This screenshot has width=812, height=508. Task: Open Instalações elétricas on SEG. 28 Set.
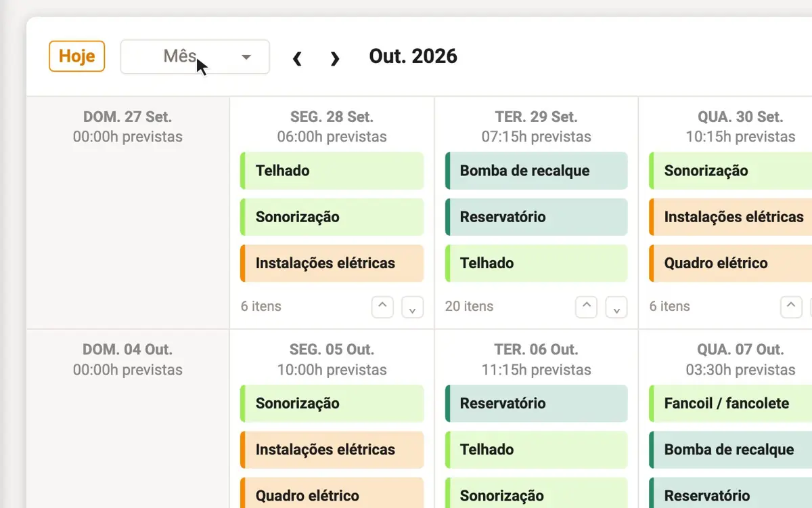(x=332, y=263)
